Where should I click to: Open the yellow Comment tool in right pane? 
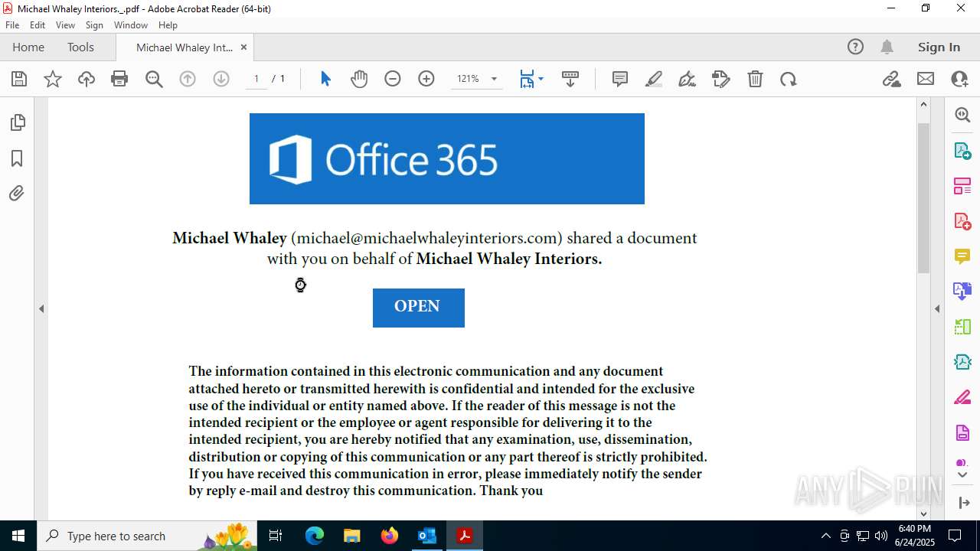[x=962, y=256]
